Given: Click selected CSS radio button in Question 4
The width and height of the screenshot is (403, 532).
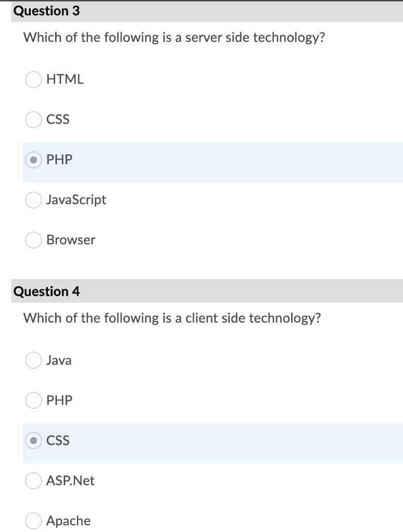Looking at the screenshot, I should [x=33, y=441].
